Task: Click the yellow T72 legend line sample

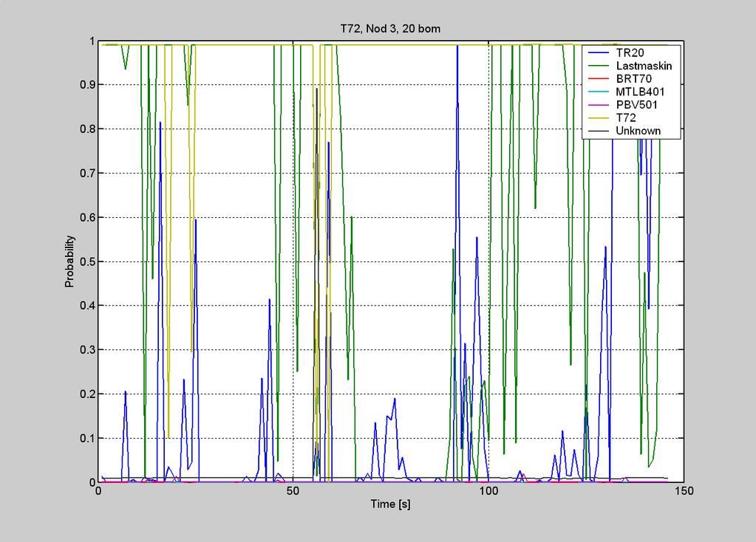Action: (x=599, y=118)
